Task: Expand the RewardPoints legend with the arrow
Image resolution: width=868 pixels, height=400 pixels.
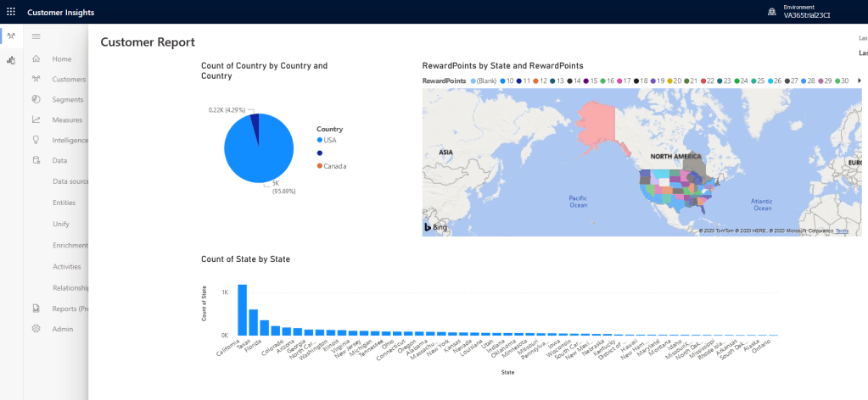Action: point(860,81)
